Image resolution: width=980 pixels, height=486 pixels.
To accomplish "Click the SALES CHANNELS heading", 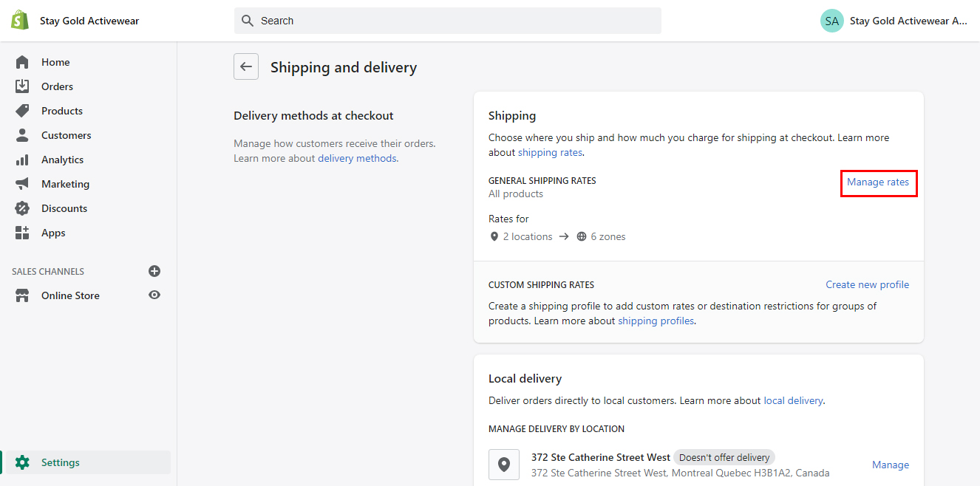I will click(48, 271).
